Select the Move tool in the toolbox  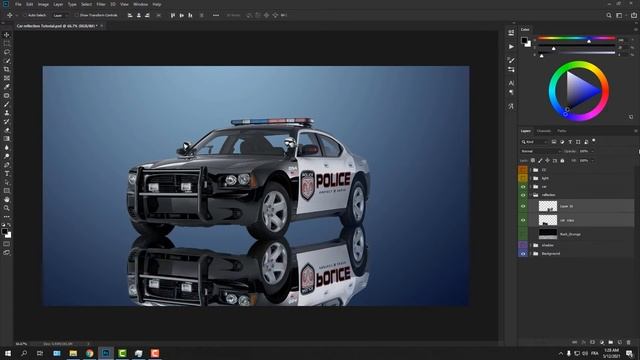click(7, 35)
